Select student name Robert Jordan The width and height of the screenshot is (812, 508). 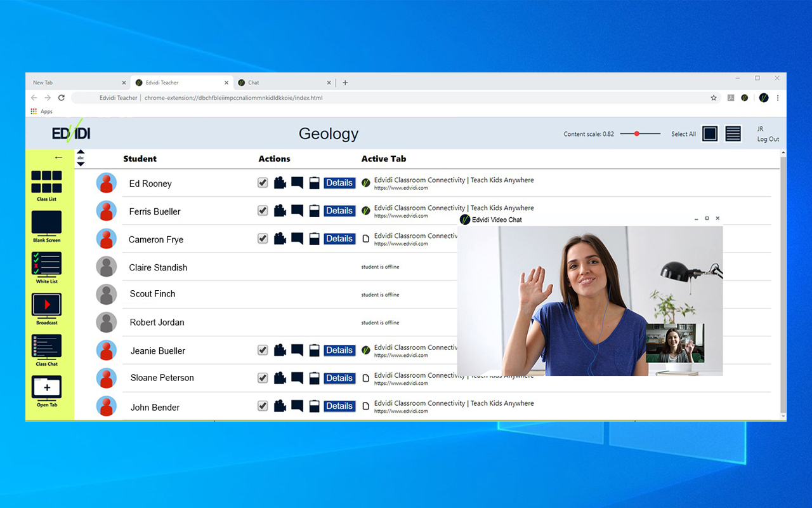point(157,323)
